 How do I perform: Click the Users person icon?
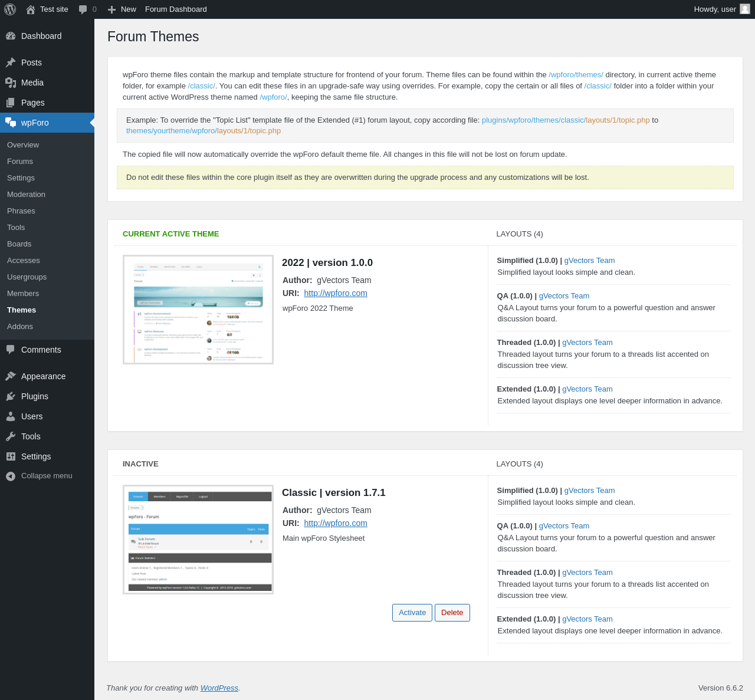point(11,416)
